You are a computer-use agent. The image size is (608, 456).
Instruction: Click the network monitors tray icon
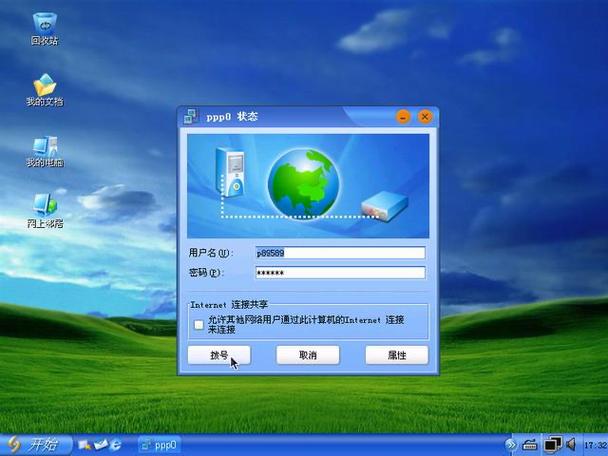pos(552,443)
